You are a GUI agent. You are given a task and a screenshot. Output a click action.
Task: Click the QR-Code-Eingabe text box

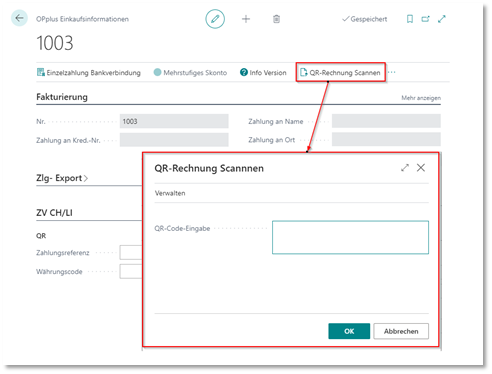(350, 237)
